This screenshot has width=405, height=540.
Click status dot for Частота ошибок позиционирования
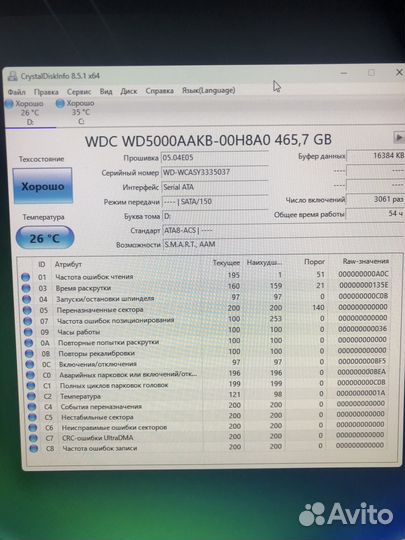28,321
